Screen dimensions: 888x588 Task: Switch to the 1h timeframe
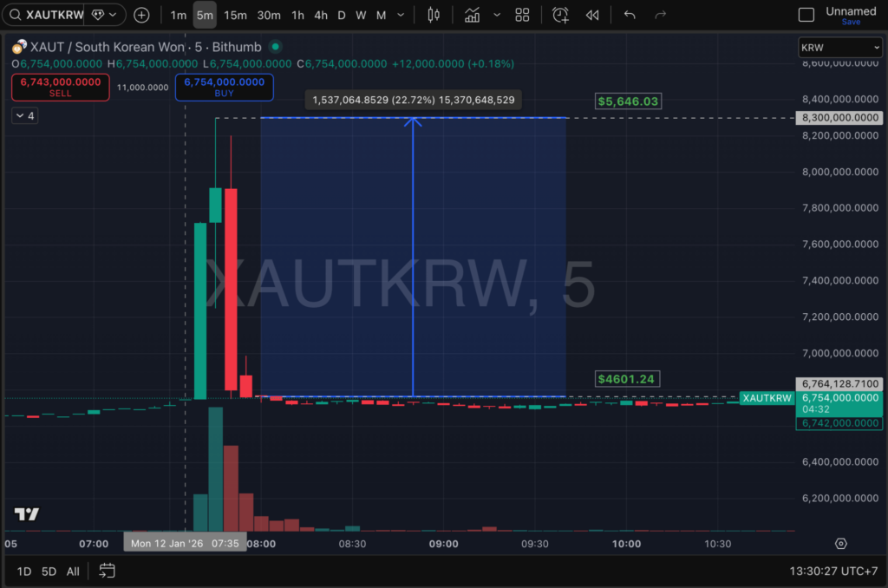tap(297, 15)
